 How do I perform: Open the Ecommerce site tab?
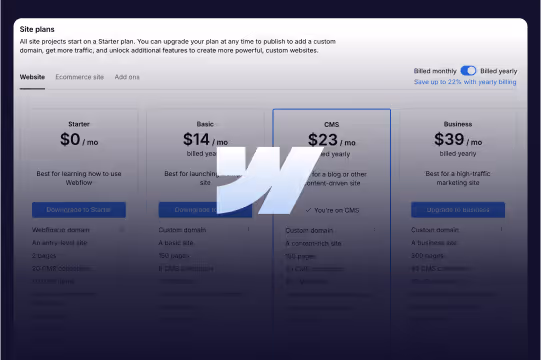pos(80,77)
